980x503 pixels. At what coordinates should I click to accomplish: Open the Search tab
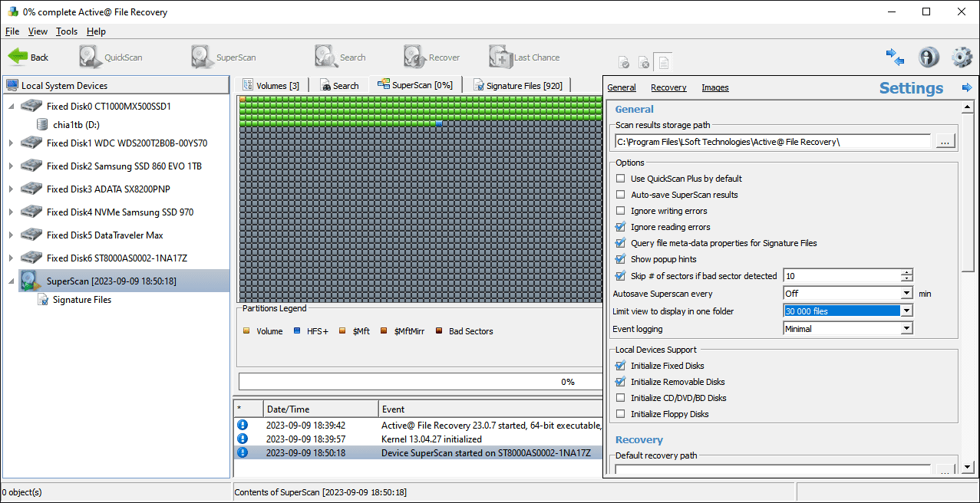click(x=338, y=85)
